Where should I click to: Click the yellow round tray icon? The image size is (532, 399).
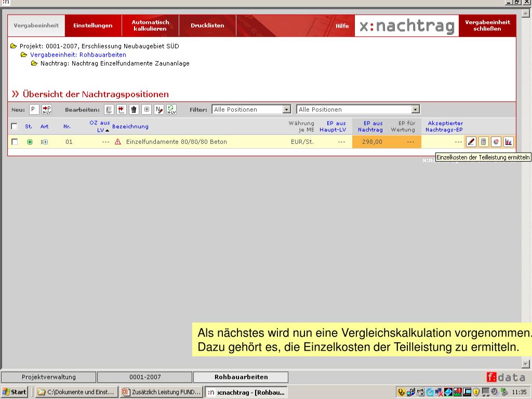tap(402, 392)
